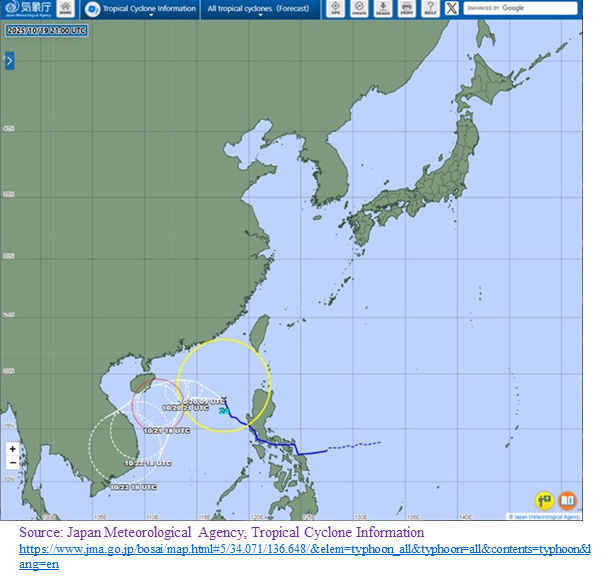Click the second icon in the top-right toolbar group

click(359, 8)
